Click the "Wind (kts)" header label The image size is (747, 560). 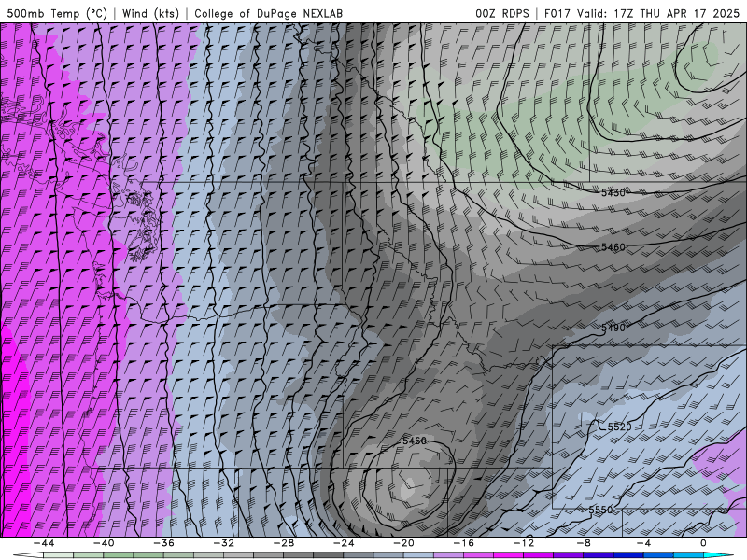(150, 13)
